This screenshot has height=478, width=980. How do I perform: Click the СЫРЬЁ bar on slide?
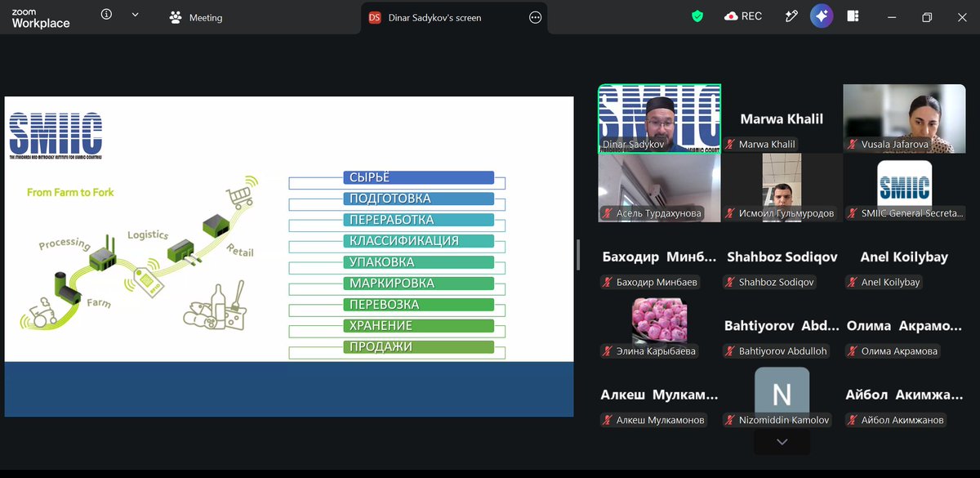point(418,177)
